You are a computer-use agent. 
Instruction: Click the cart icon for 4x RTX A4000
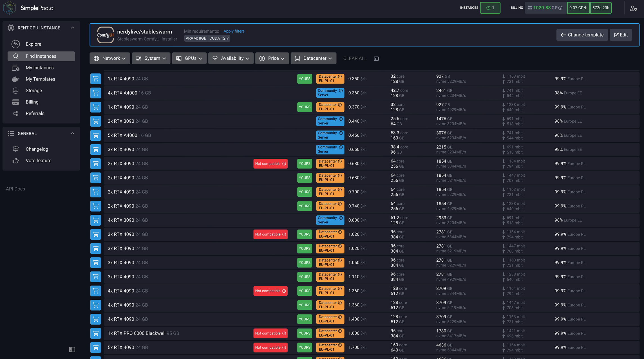point(96,93)
